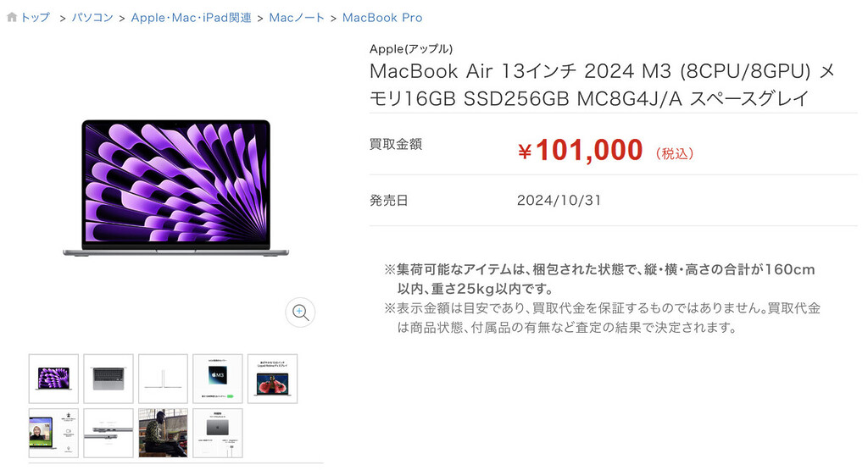This screenshot has width=868, height=470.
Task: Click the large MacBook Air product image
Action: 176,188
